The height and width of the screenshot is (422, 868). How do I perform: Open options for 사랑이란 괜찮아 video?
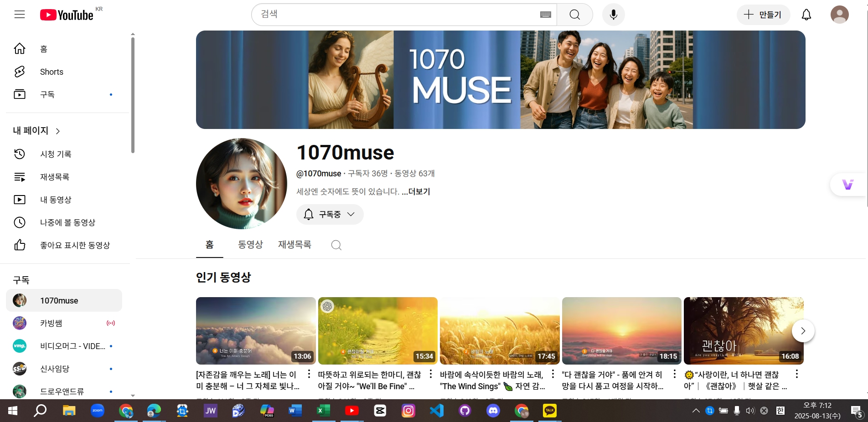797,374
